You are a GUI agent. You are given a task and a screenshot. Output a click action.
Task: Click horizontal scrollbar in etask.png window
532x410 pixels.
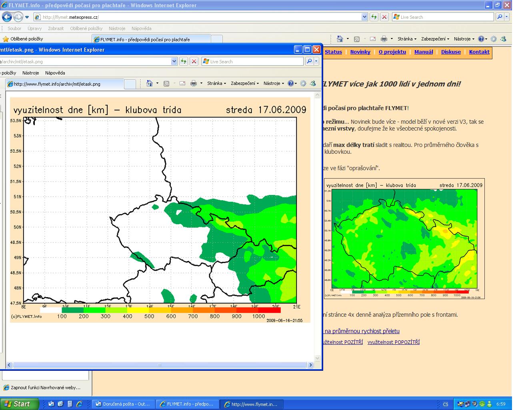click(160, 365)
